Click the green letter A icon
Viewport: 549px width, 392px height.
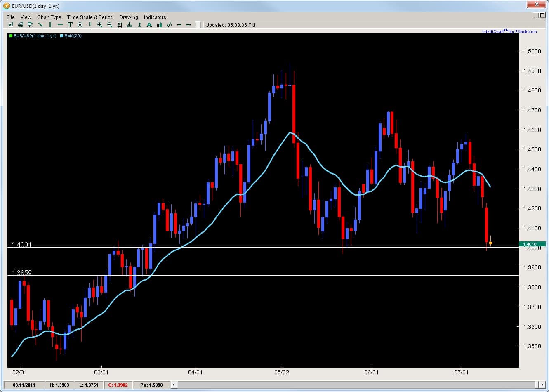point(149,25)
